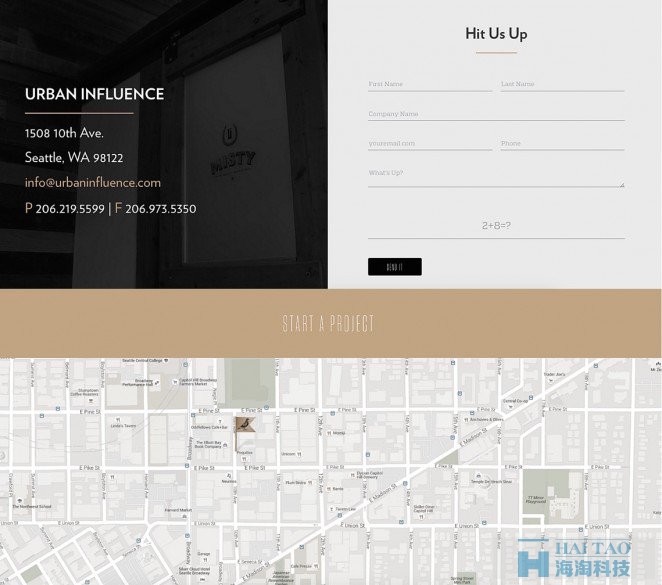Submit form with the Send It button
This screenshot has width=662, height=585.
pos(395,267)
